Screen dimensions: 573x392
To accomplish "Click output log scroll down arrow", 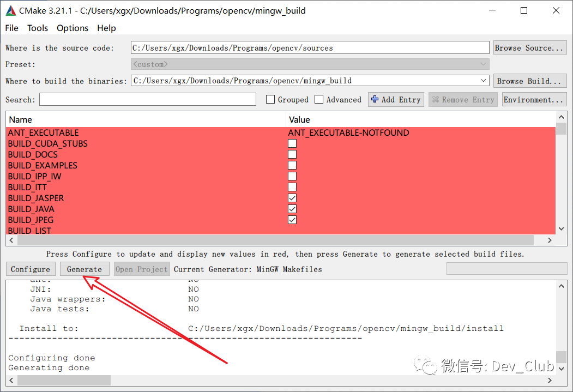I will pyautogui.click(x=562, y=369).
